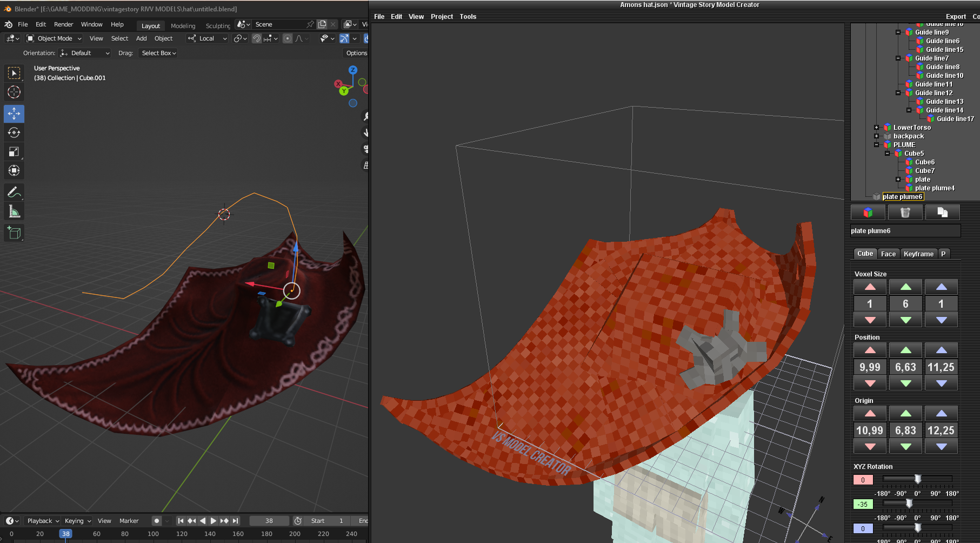Open the Project menu in Model Creator

click(x=442, y=17)
